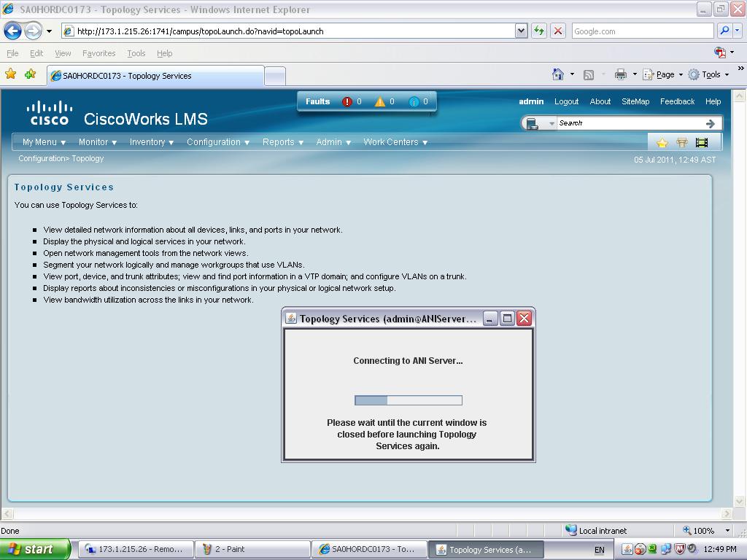Click the Logout link
This screenshot has height=560, width=747.
(x=566, y=101)
